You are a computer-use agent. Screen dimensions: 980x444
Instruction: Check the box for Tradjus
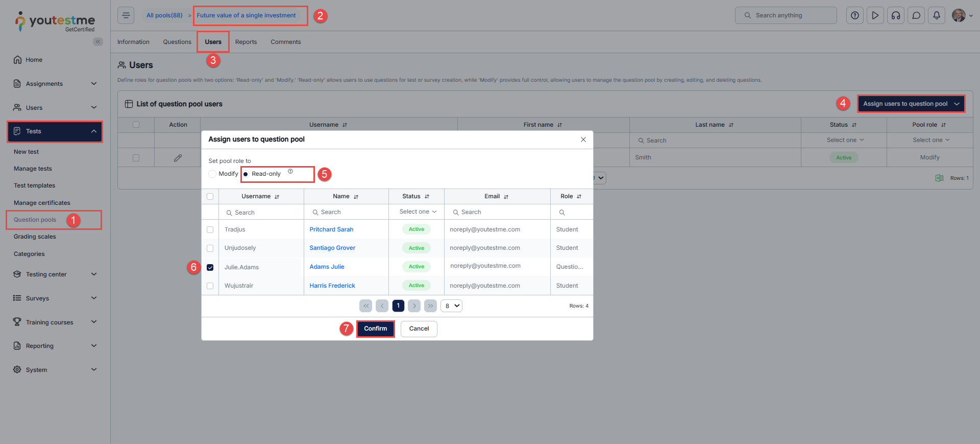(x=210, y=230)
